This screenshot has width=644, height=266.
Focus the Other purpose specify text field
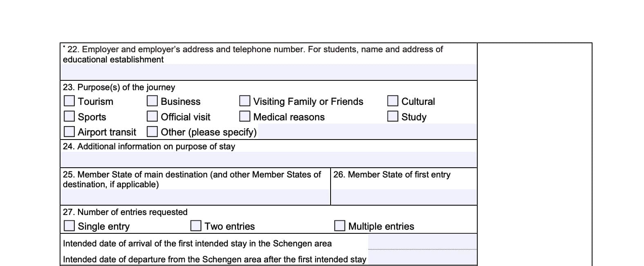[367, 131]
